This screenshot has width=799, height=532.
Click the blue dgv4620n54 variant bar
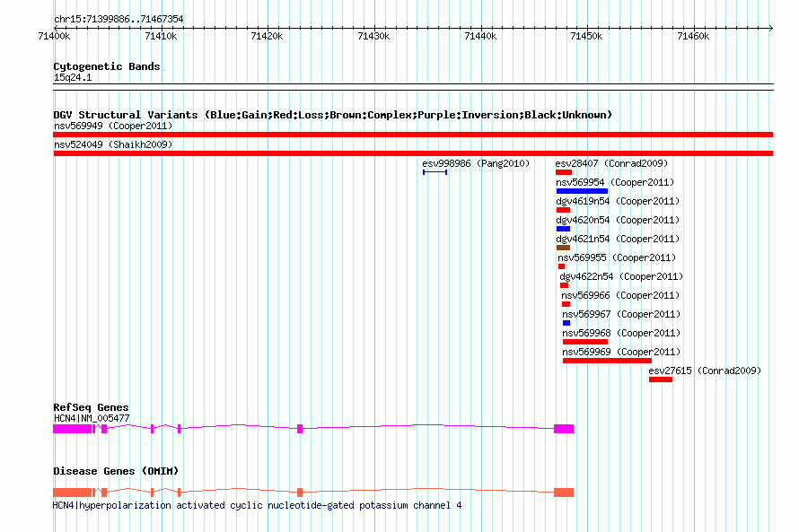[563, 229]
